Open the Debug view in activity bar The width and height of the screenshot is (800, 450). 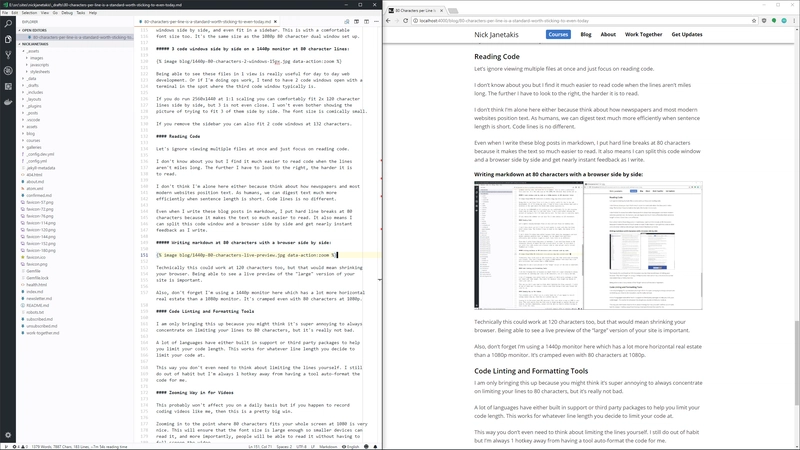point(8,71)
